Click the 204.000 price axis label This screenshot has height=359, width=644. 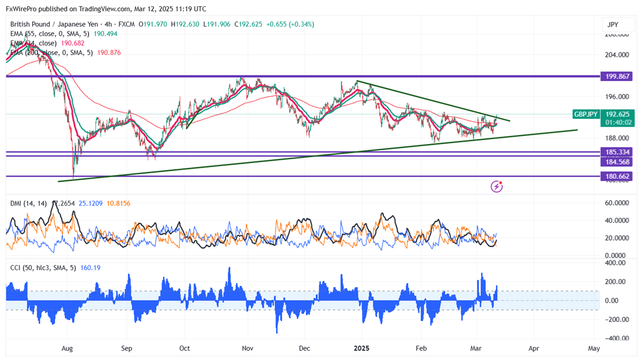click(617, 55)
